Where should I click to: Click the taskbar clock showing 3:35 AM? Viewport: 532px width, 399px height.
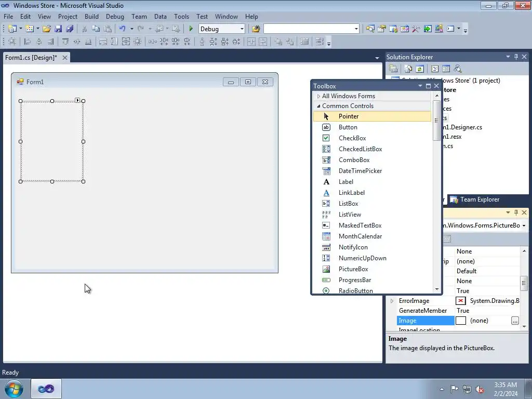tap(506, 389)
